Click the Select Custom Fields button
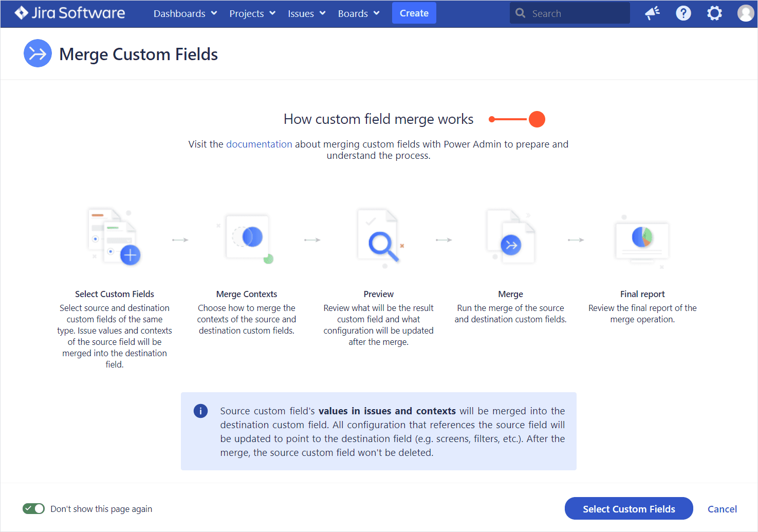The width and height of the screenshot is (758, 532). tap(629, 508)
